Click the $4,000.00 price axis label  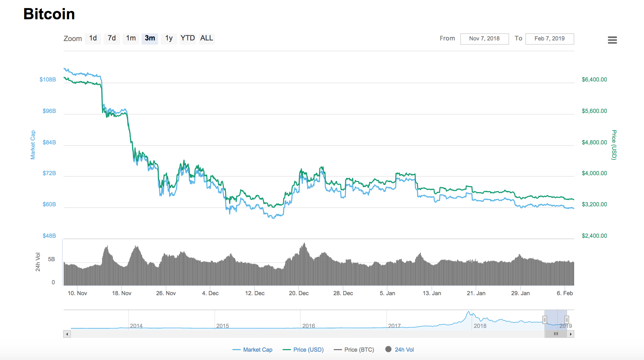click(594, 173)
